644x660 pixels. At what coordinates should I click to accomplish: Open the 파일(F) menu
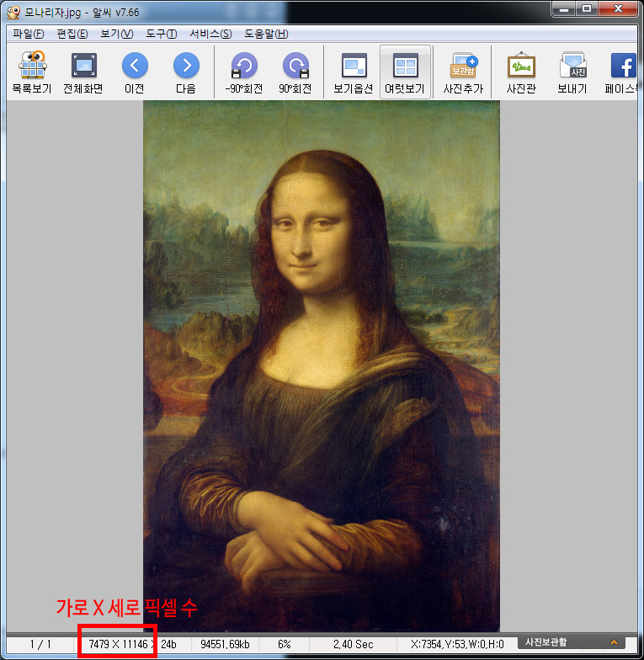point(29,34)
